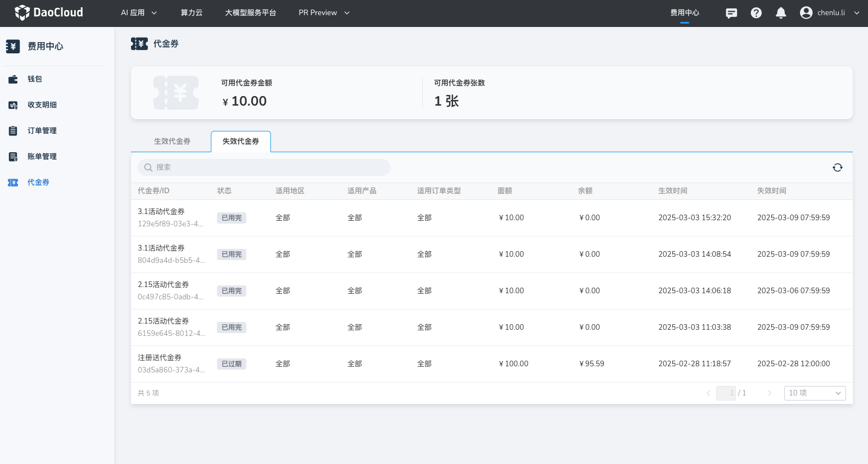Click the next page arrow in pagination
868x464 pixels.
coord(769,393)
